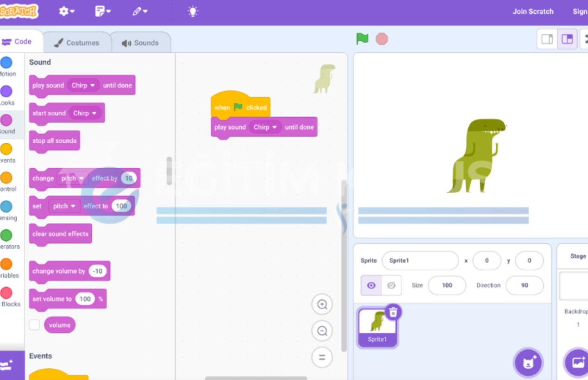Image resolution: width=588 pixels, height=380 pixels.
Task: Click the stop sign to halt scripts
Action: coord(382,39)
